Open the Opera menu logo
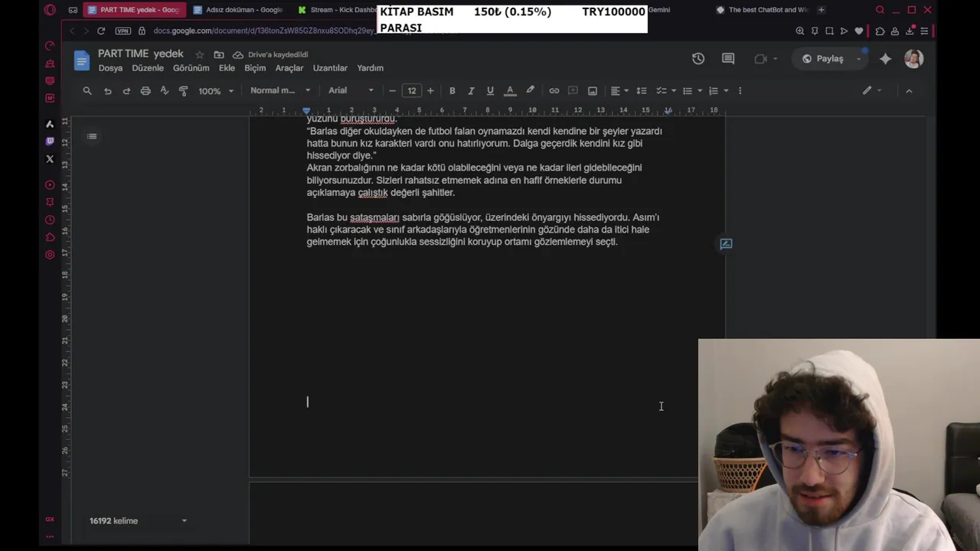The image size is (980, 551). (x=50, y=10)
